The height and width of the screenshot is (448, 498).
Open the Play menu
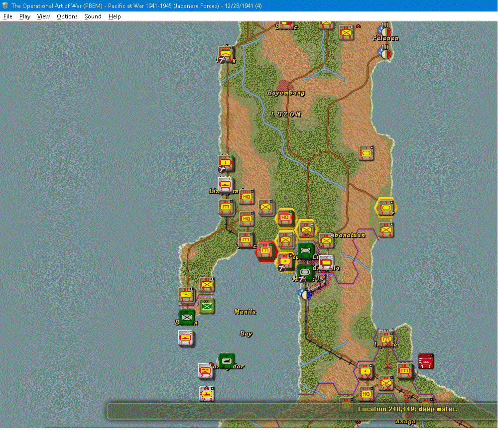[x=25, y=16]
